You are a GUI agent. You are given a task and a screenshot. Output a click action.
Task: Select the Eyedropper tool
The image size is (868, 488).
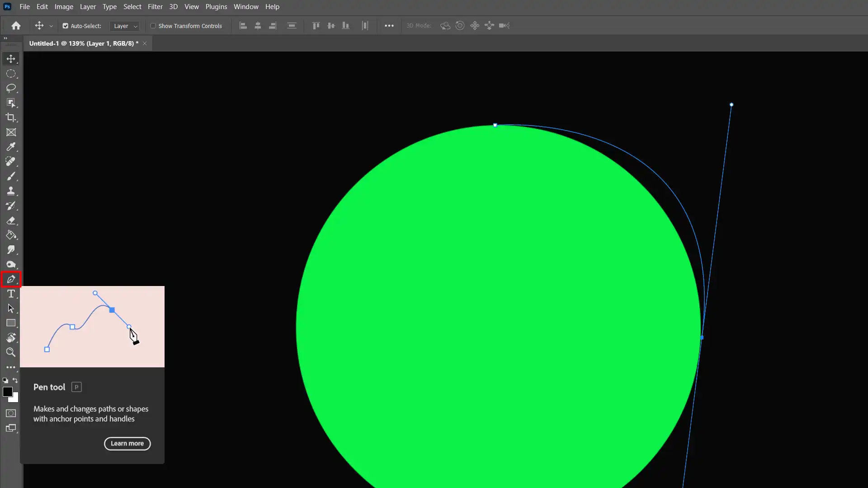coord(11,147)
